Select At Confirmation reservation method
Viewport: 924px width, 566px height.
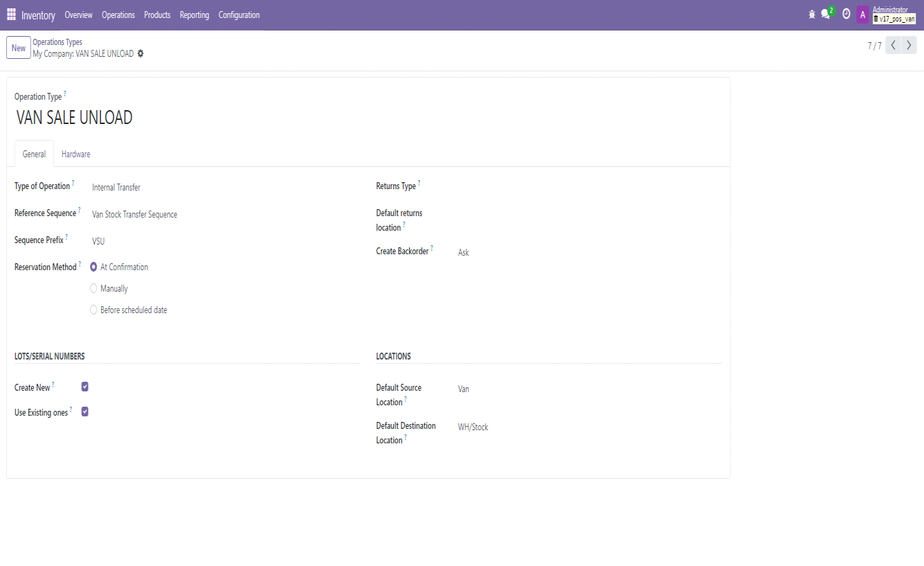[x=94, y=267]
